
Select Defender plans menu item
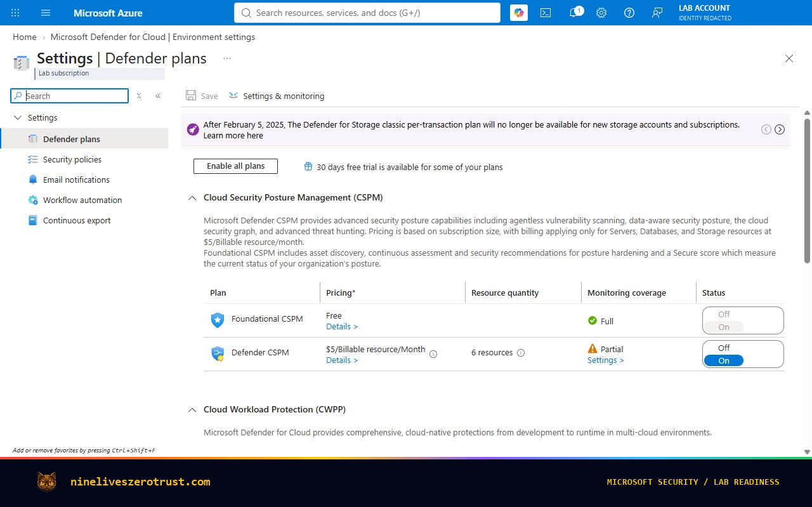(x=84, y=139)
